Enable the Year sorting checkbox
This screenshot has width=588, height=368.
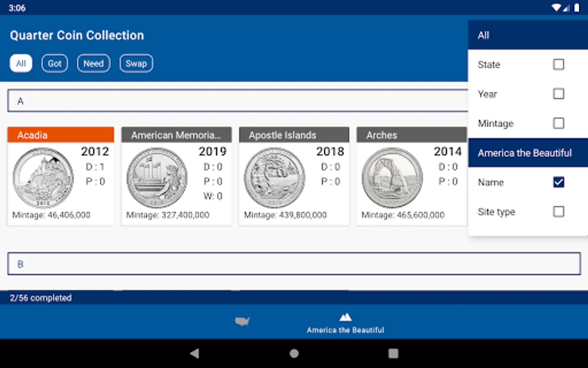pos(559,94)
